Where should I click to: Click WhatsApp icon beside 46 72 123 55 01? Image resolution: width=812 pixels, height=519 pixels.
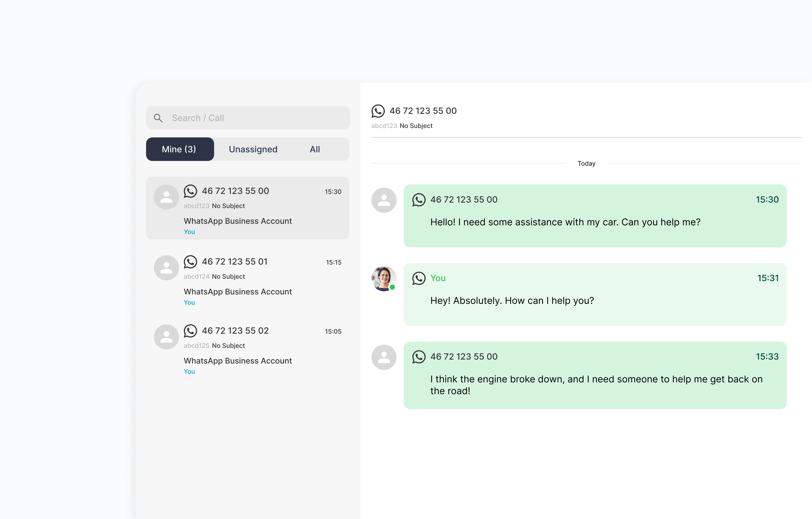pos(190,262)
